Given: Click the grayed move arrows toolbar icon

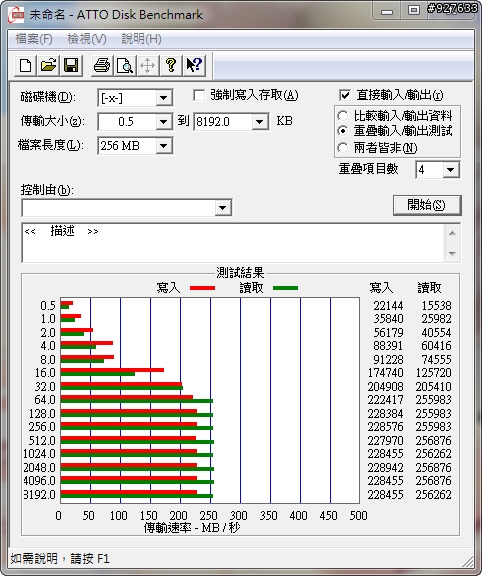Looking at the screenshot, I should (147, 66).
